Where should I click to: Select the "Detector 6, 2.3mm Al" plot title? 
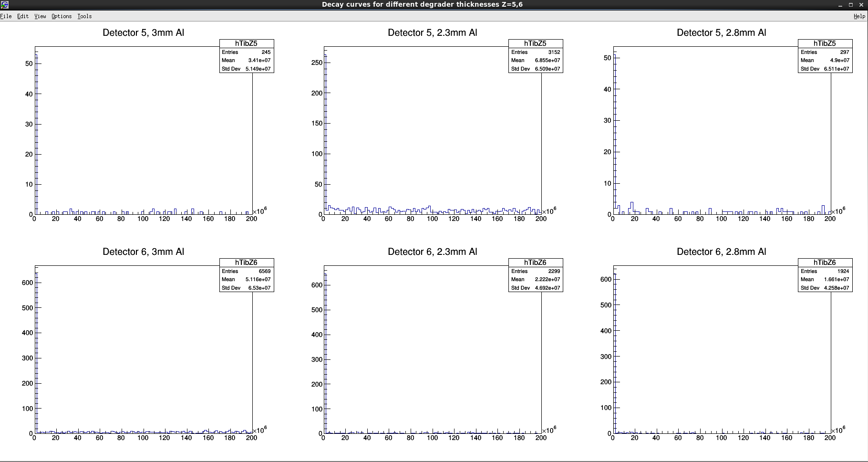(x=433, y=252)
